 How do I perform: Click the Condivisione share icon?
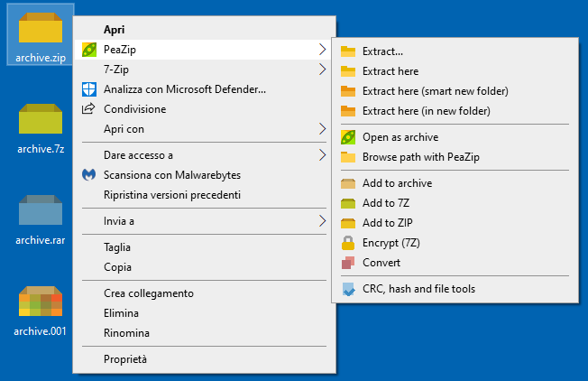[88, 109]
